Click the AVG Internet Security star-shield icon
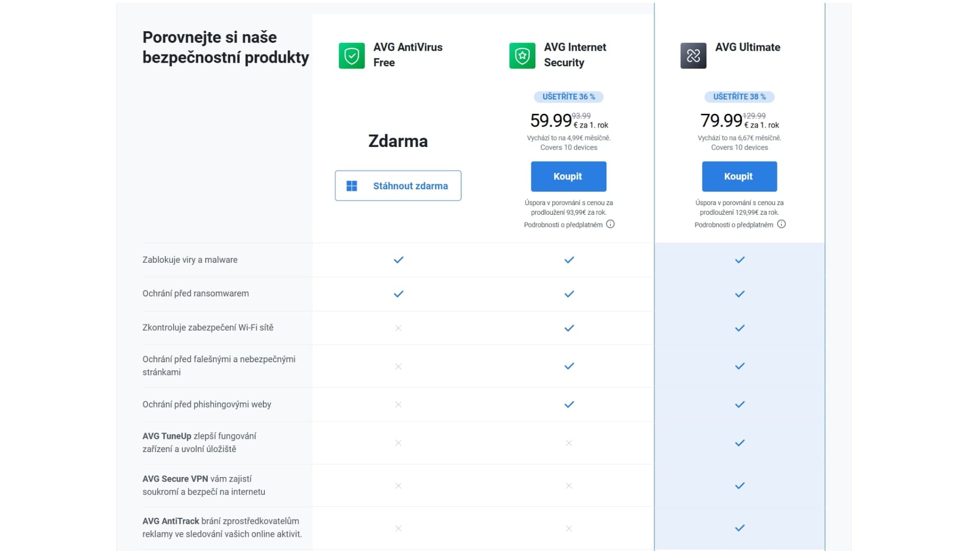Viewport: 980px width, 551px height. (522, 56)
